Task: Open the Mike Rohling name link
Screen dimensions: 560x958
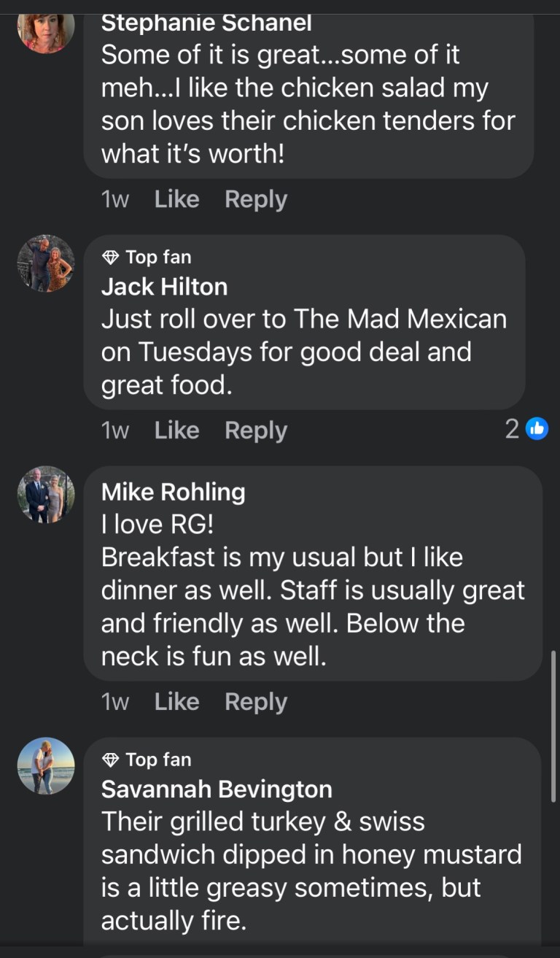Action: coord(173,492)
